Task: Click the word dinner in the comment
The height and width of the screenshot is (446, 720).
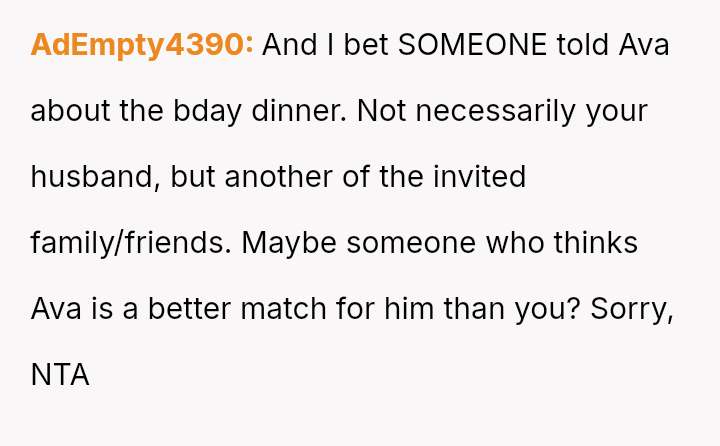Action: 307,111
